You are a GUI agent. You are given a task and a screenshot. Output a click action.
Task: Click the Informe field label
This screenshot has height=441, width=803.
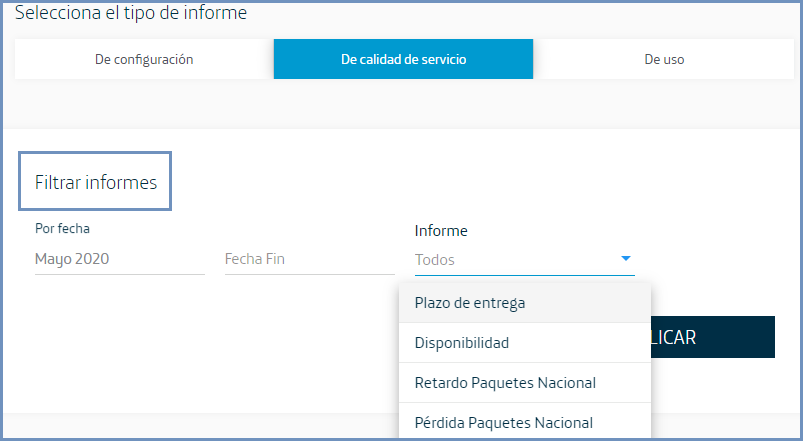[441, 231]
